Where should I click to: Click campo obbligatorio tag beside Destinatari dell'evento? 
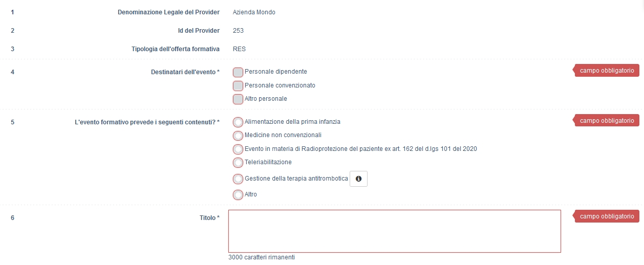point(607,71)
